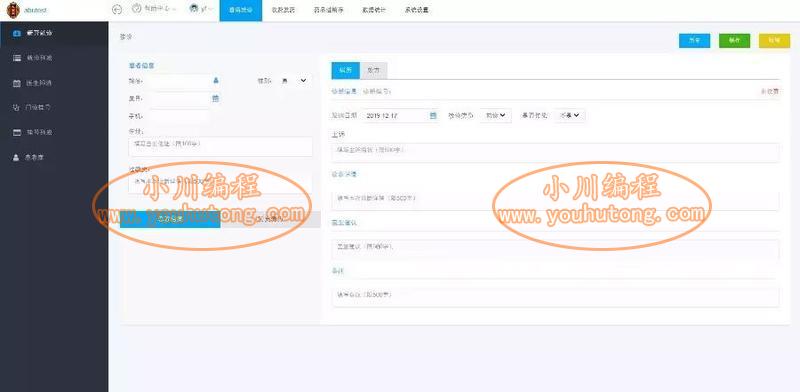Screen dimensions: 800x392
Task: Click the card-shaped sidebar icon
Action: 17,133
